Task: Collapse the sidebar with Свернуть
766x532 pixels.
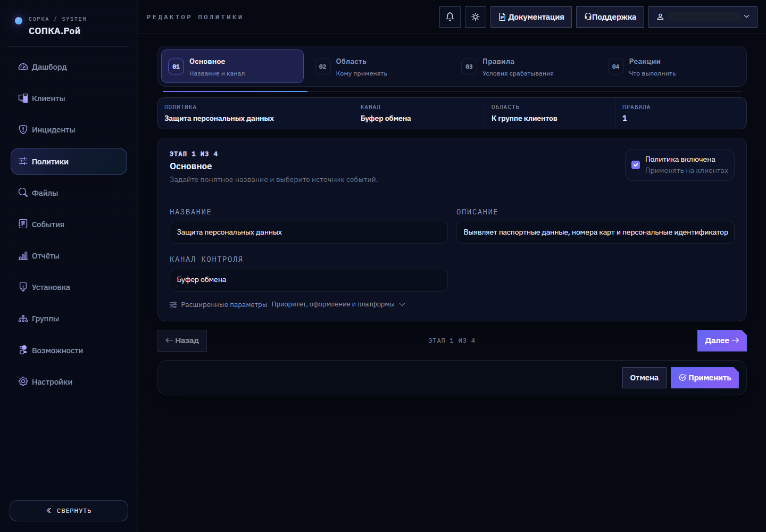Action: coord(69,511)
